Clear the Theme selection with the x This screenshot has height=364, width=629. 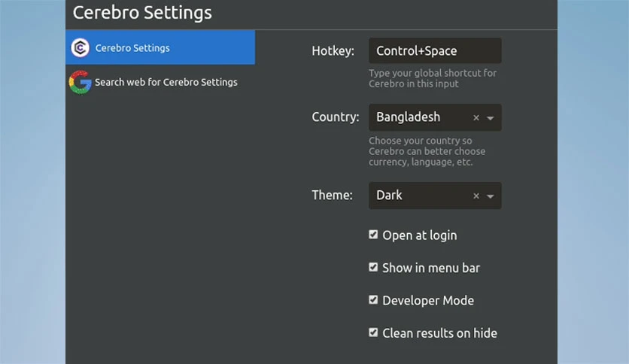(476, 196)
